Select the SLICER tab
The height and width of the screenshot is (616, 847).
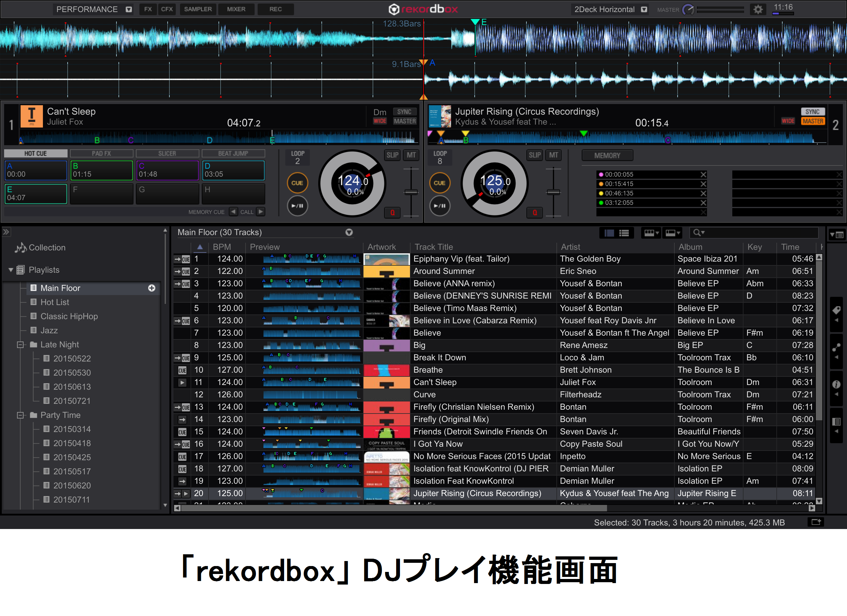(x=167, y=153)
